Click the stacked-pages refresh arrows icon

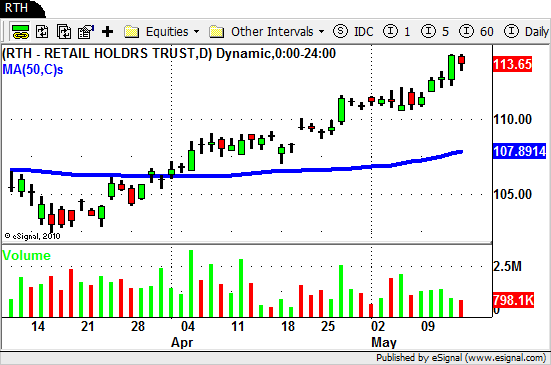coord(64,32)
